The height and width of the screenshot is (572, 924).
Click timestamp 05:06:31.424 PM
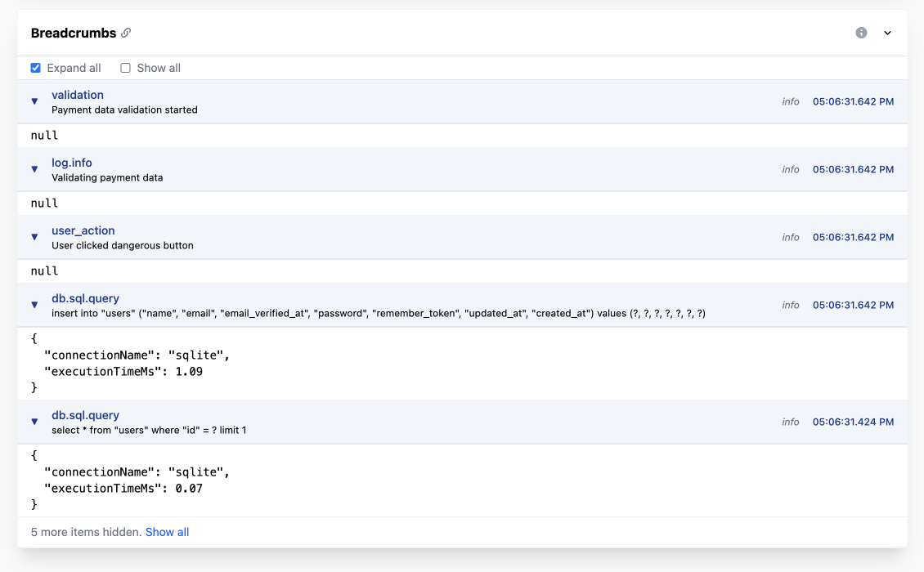853,422
